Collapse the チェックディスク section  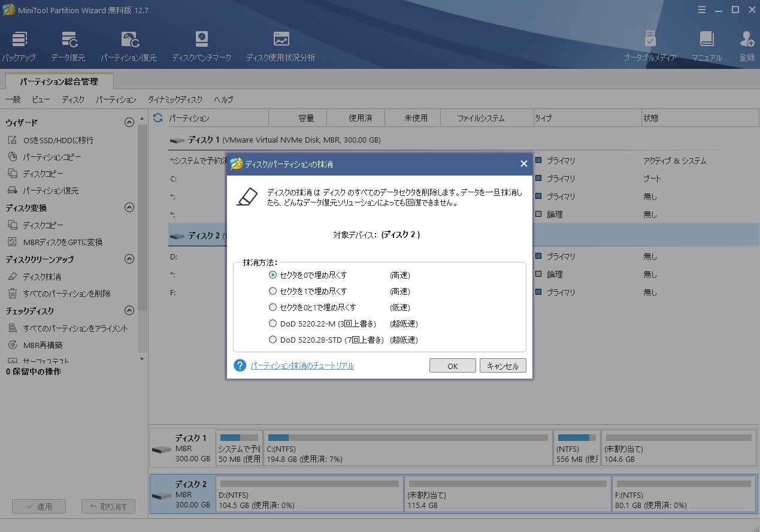point(129,310)
